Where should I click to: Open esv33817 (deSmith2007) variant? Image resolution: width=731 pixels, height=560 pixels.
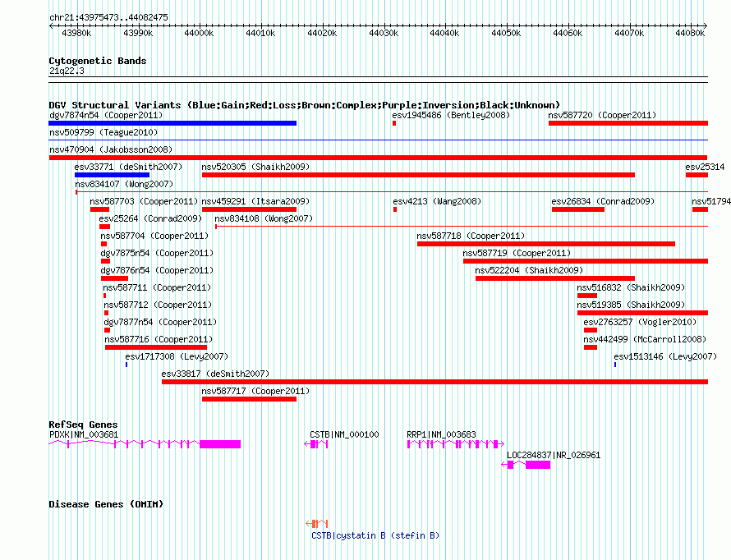(x=215, y=374)
